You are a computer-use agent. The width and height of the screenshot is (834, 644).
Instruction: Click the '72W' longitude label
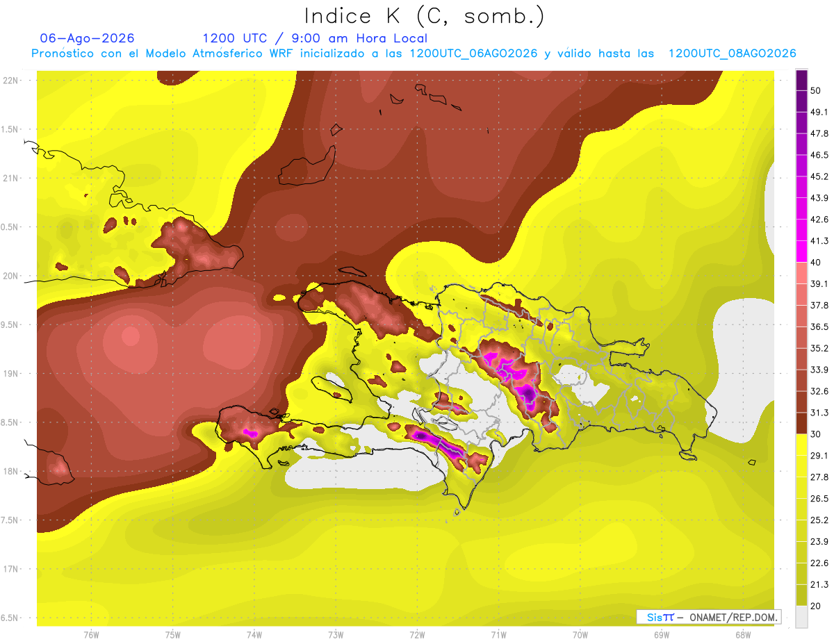[x=417, y=634]
